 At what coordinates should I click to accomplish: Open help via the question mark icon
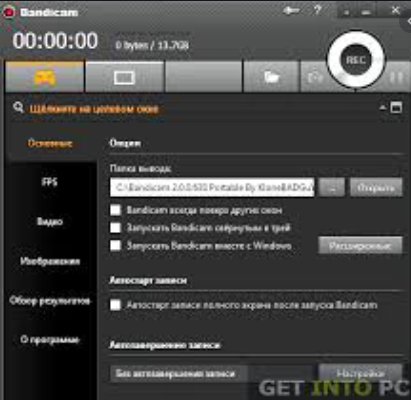(x=317, y=11)
